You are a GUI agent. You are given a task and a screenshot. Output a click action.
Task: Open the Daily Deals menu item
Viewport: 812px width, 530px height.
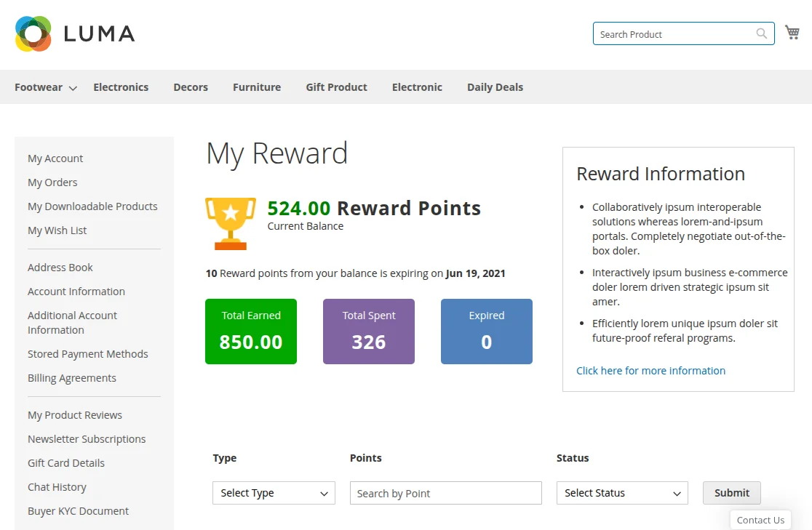pyautogui.click(x=495, y=87)
